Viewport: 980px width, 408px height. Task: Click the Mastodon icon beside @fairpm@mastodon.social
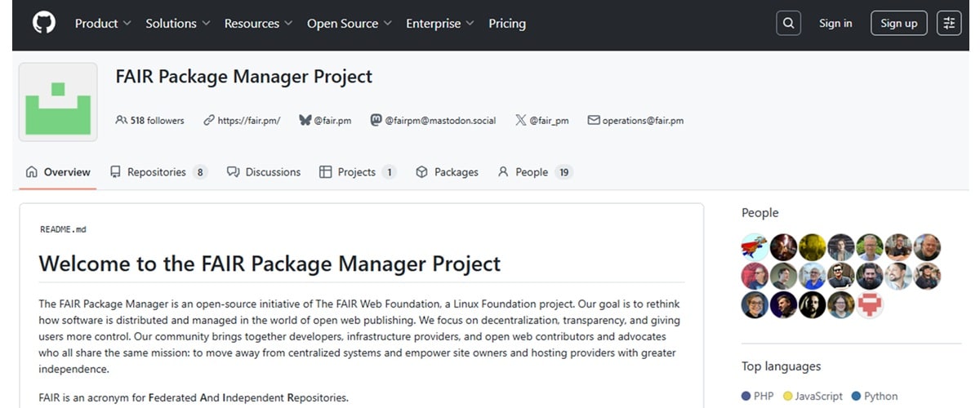[376, 120]
